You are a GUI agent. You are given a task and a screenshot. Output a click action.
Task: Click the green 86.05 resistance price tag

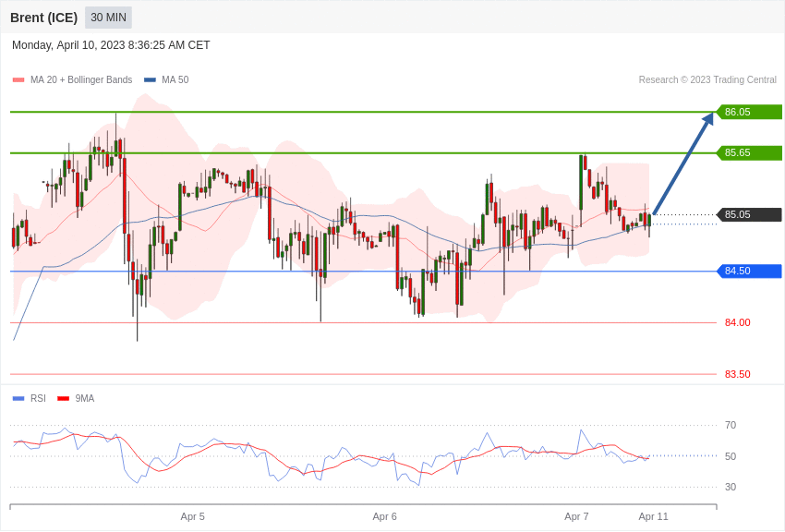(x=749, y=112)
